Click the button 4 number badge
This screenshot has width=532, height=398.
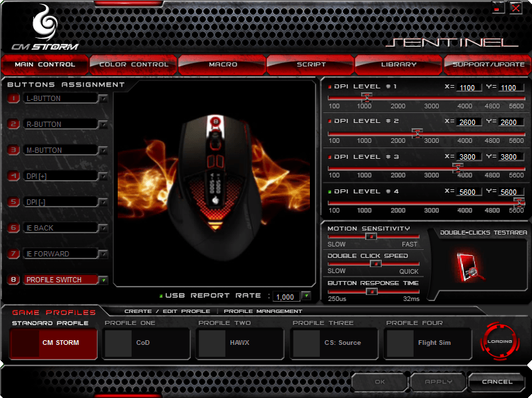[x=13, y=176]
